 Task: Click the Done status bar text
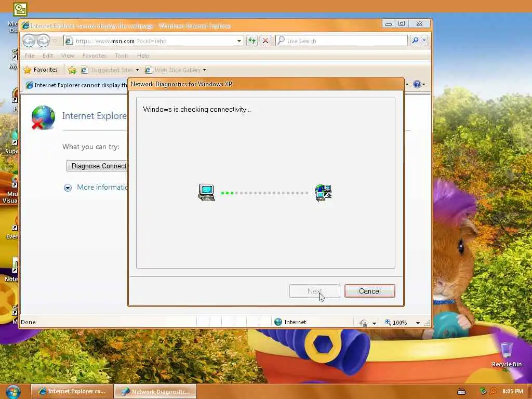point(28,322)
